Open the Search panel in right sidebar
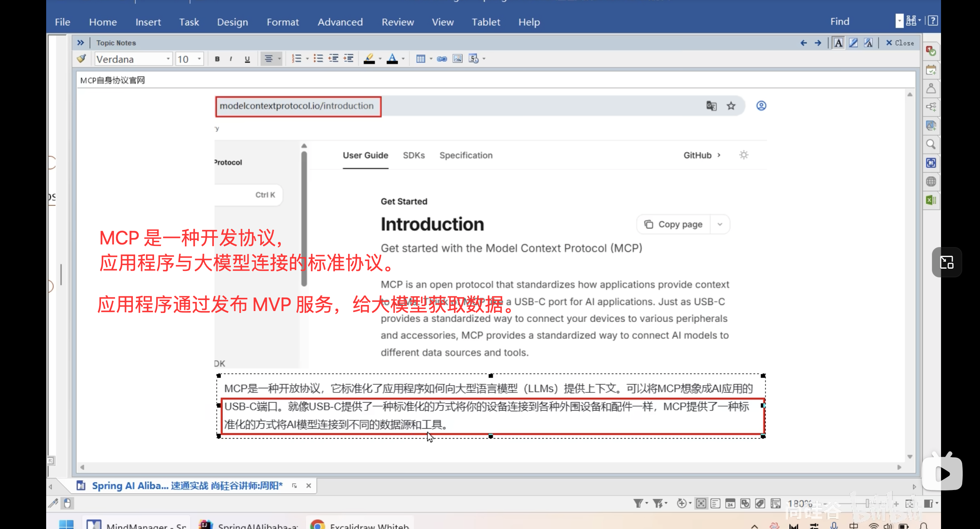Screen dimensions: 980x529 (931, 145)
